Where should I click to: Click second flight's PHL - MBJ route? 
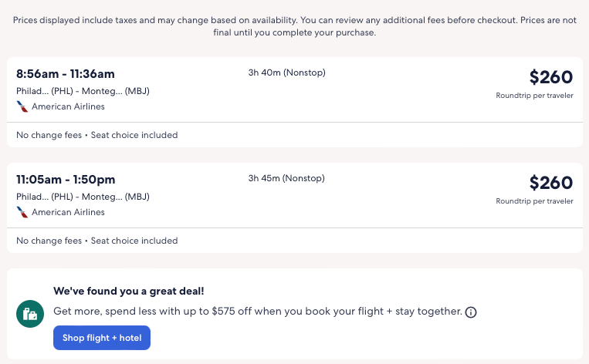[83, 197]
